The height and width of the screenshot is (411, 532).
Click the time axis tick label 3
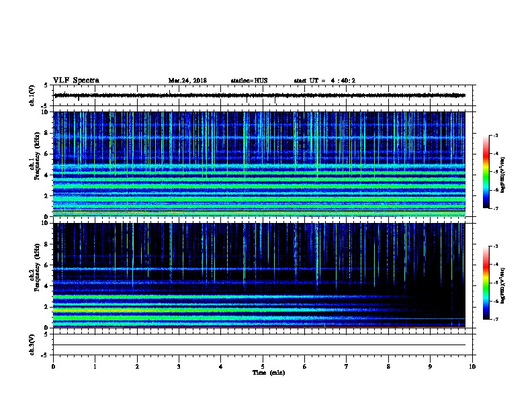tap(179, 367)
